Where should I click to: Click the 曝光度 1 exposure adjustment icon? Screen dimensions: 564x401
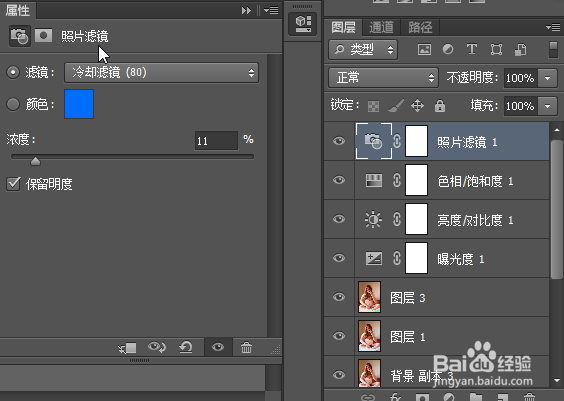tap(374, 258)
